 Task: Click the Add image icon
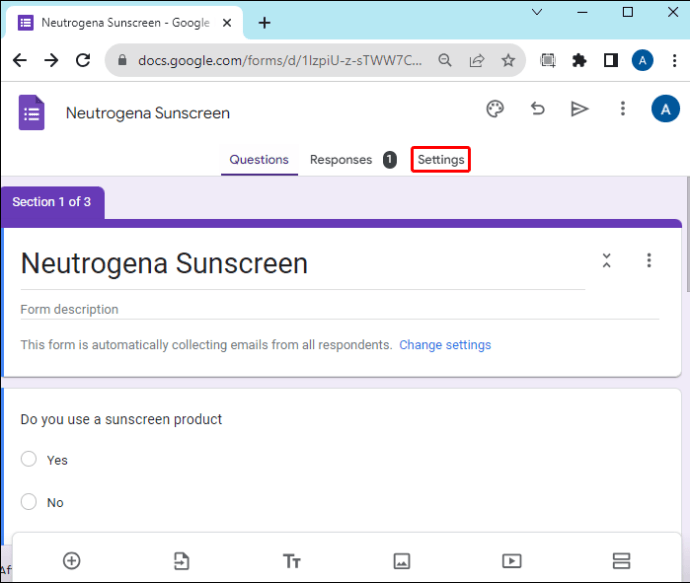[402, 561]
